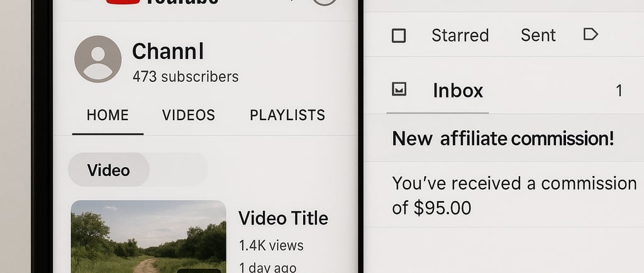Select the Inbox label
The width and height of the screenshot is (644, 273).
coord(458,91)
